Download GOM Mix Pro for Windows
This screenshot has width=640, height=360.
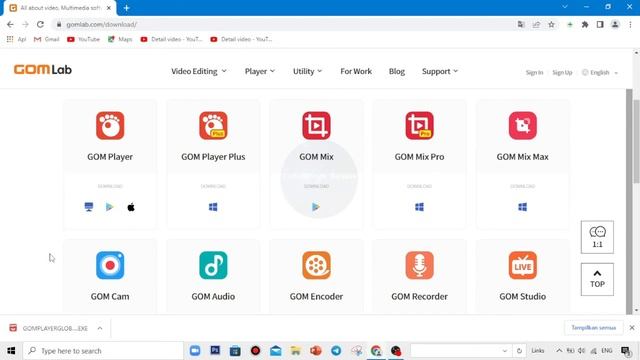pyautogui.click(x=419, y=207)
